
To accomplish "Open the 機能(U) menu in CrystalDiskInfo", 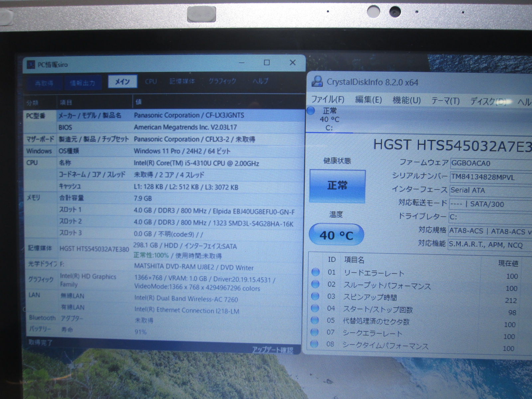I will [x=407, y=100].
